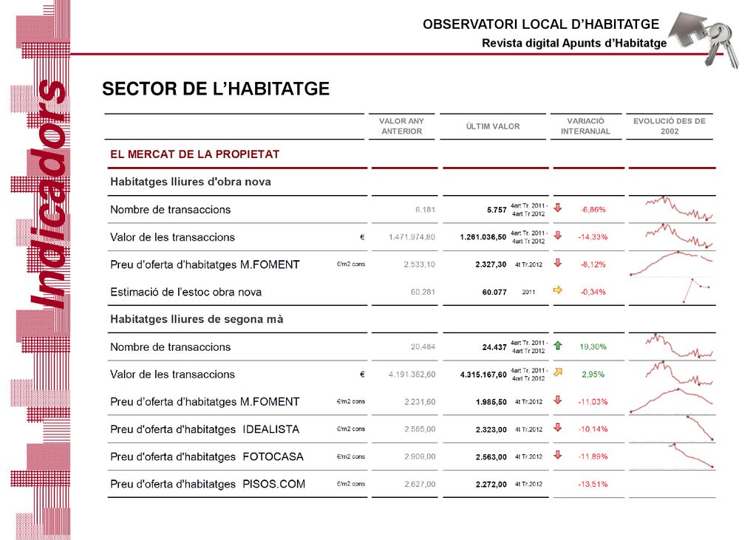Open the sparkline chart in the -14,33% row
Image resolution: width=756 pixels, height=540 pixels.
(679, 236)
